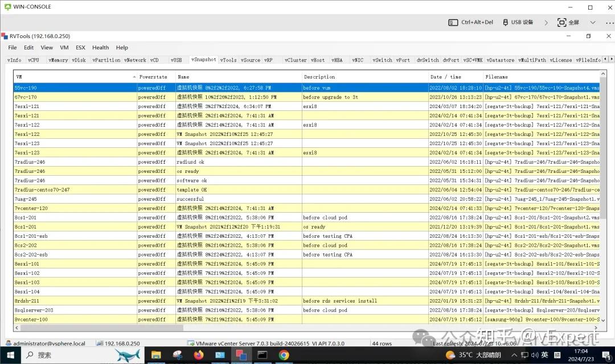Open the three-dots more options menu

(609, 23)
